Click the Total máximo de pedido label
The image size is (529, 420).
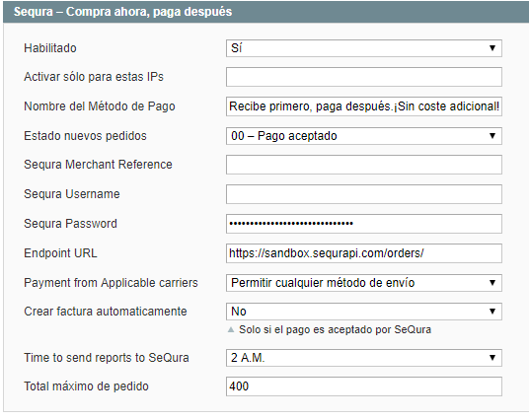[x=87, y=386]
